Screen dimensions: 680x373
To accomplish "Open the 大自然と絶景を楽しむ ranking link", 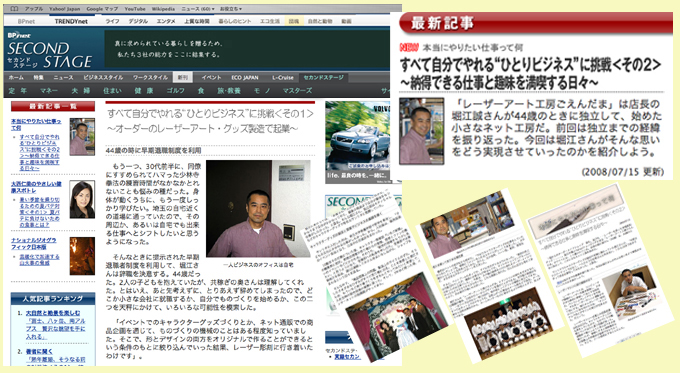I will tap(52, 313).
